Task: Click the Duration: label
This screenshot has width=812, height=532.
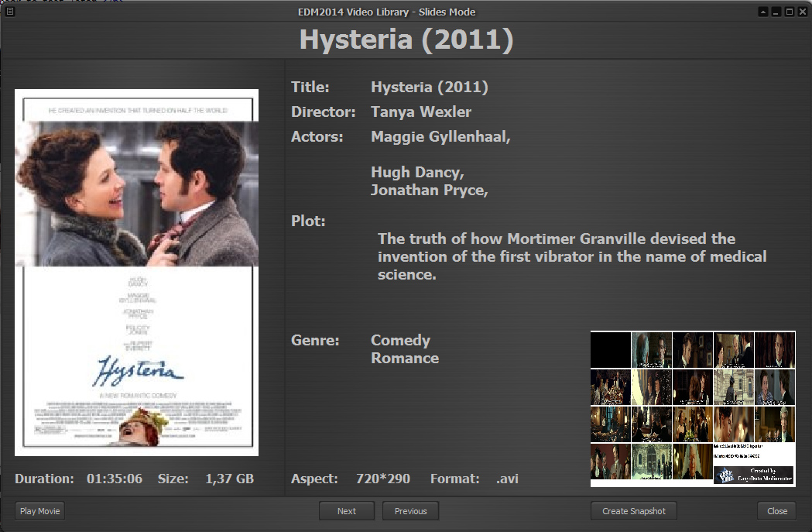Action: (44, 479)
